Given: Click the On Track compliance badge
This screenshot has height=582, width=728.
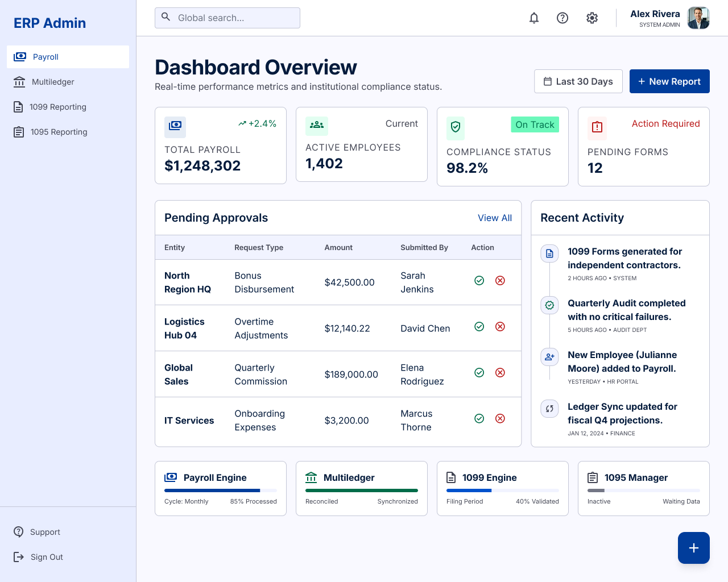Looking at the screenshot, I should click(535, 124).
